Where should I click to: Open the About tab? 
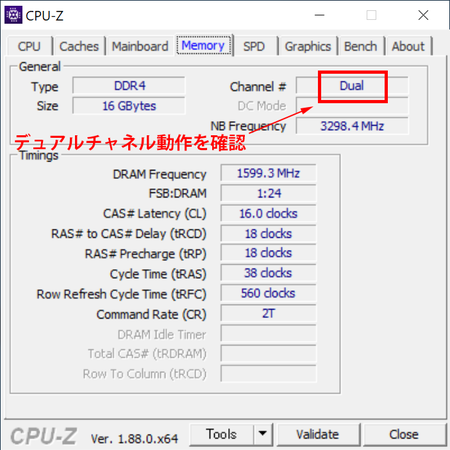click(x=408, y=46)
